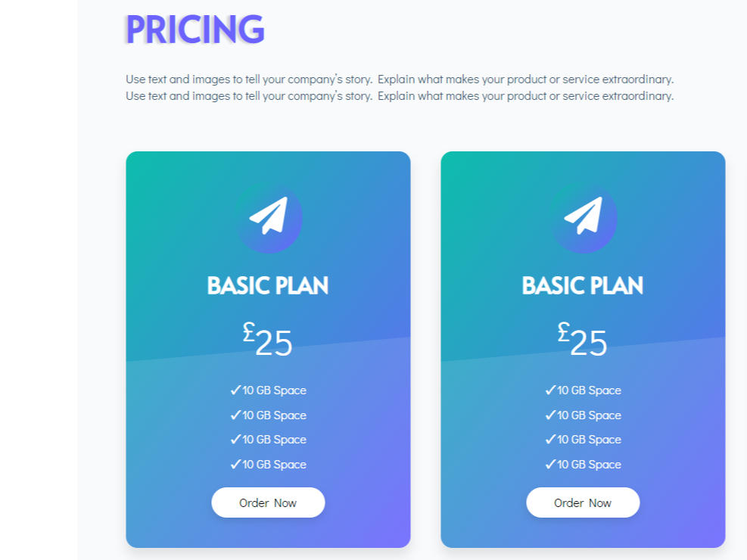Select the £25 price on the left card
Viewport: 747px width, 560px height.
tap(268, 341)
